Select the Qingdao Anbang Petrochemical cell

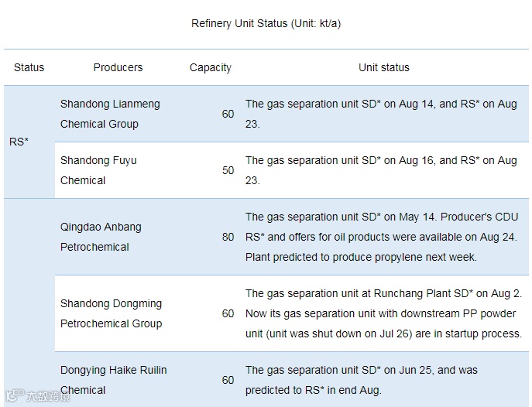[x=101, y=237]
